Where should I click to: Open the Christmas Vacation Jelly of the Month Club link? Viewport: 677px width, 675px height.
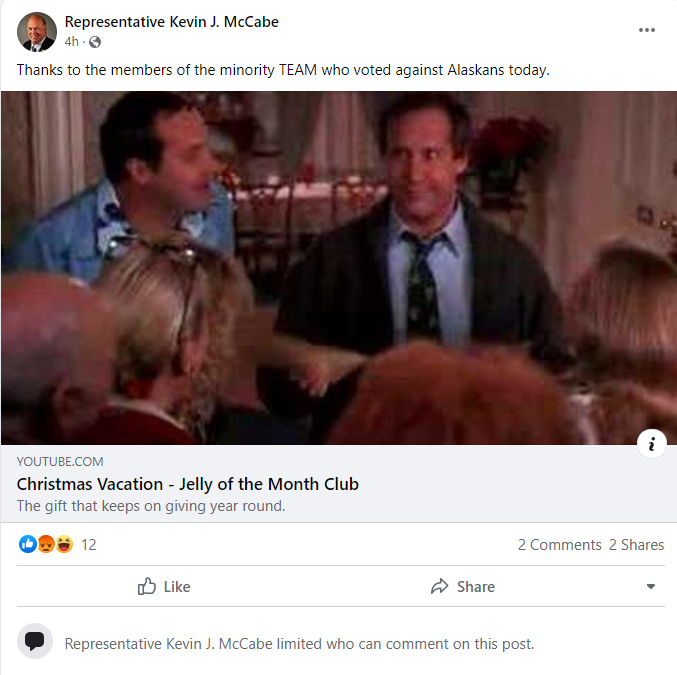(x=187, y=484)
